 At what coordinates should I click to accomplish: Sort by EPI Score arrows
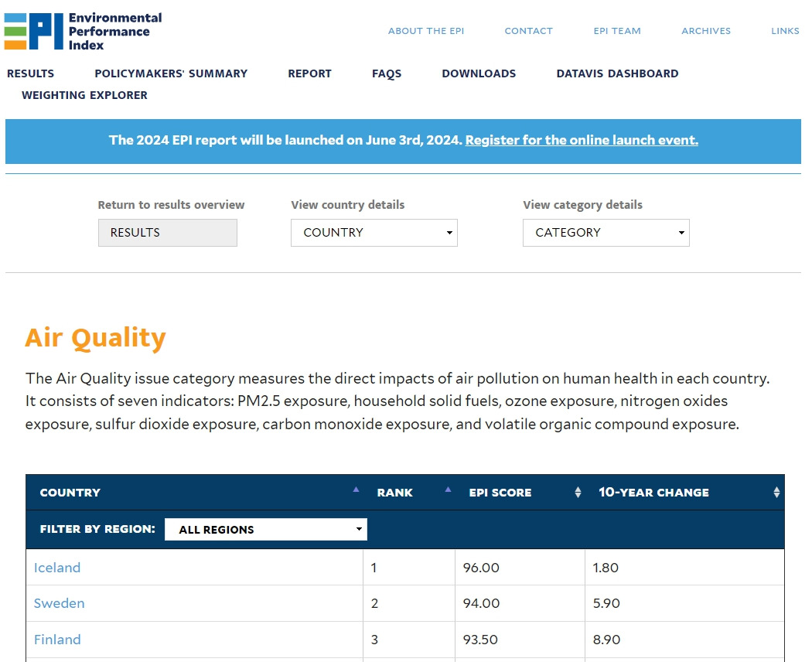tap(578, 493)
